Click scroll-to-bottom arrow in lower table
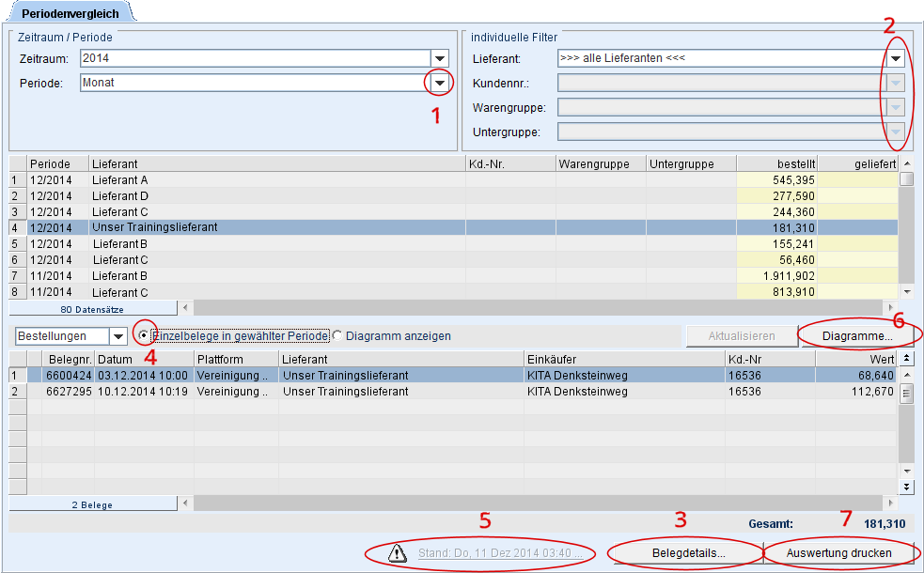The image size is (924, 573). coord(906,487)
